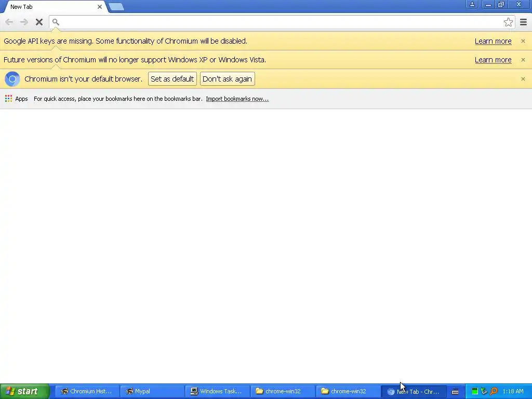This screenshot has width=532, height=399.
Task: Bookmark this page with the star icon
Action: click(x=508, y=22)
